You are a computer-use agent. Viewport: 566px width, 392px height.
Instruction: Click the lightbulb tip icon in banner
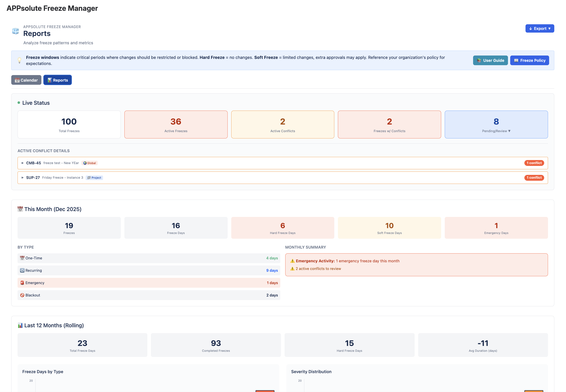[19, 60]
